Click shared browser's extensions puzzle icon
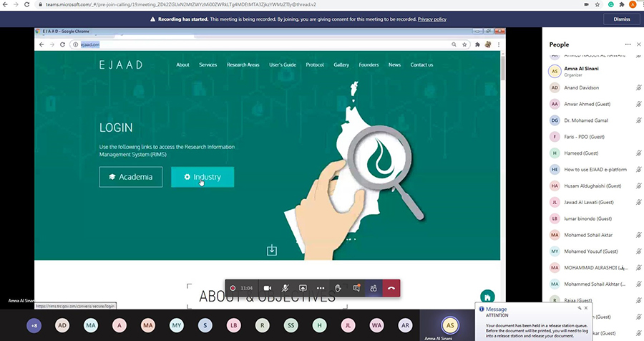Image resolution: width=644 pixels, height=341 pixels. (x=477, y=44)
